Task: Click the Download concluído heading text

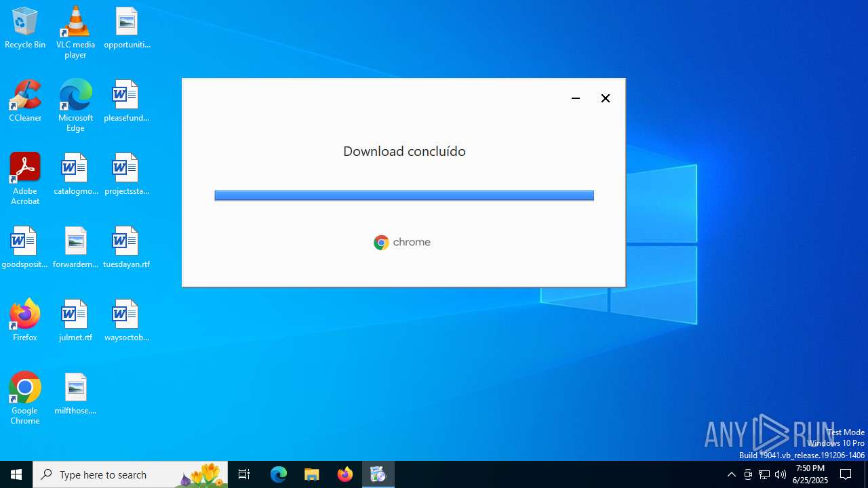Action: click(404, 151)
